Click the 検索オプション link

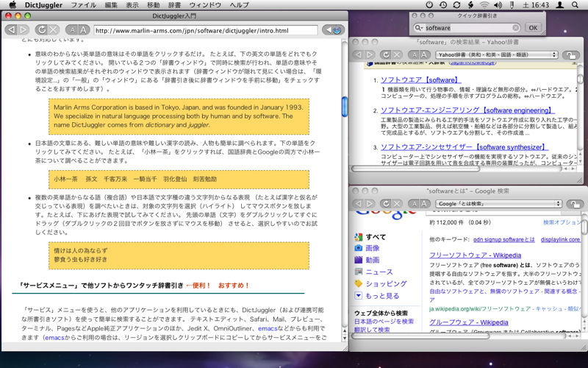(562, 222)
